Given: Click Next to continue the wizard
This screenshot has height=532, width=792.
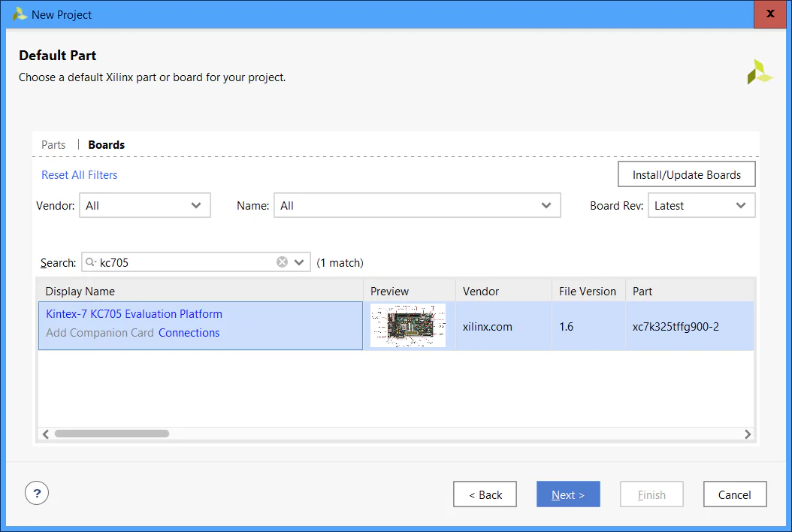Looking at the screenshot, I should pos(568,494).
